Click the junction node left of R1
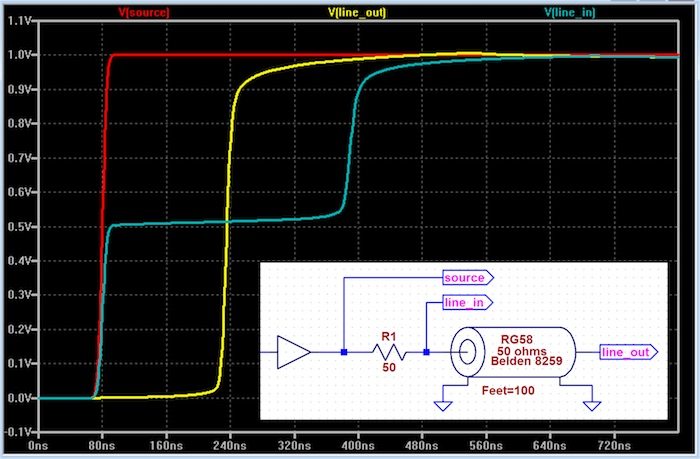 tap(343, 352)
